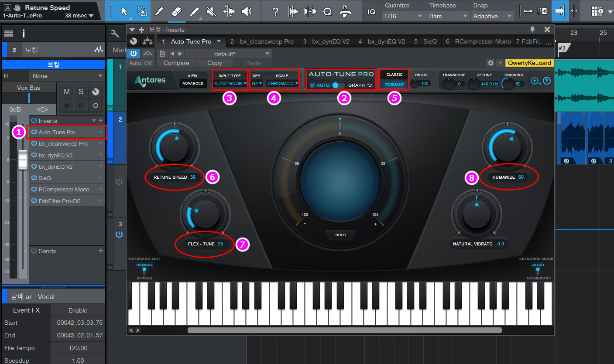Toggle track 3 power button
Viewport: 614px width, 364px height.
tap(119, 235)
